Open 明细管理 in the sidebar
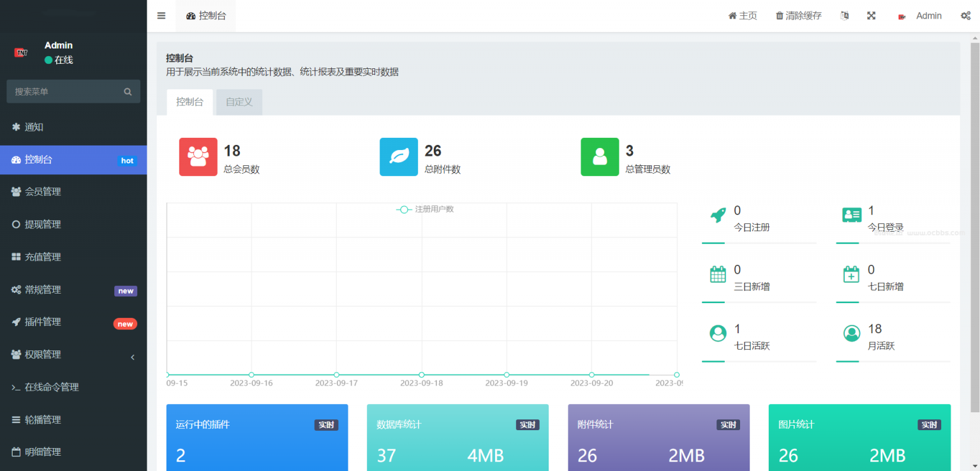This screenshot has width=980, height=471. tap(73, 452)
